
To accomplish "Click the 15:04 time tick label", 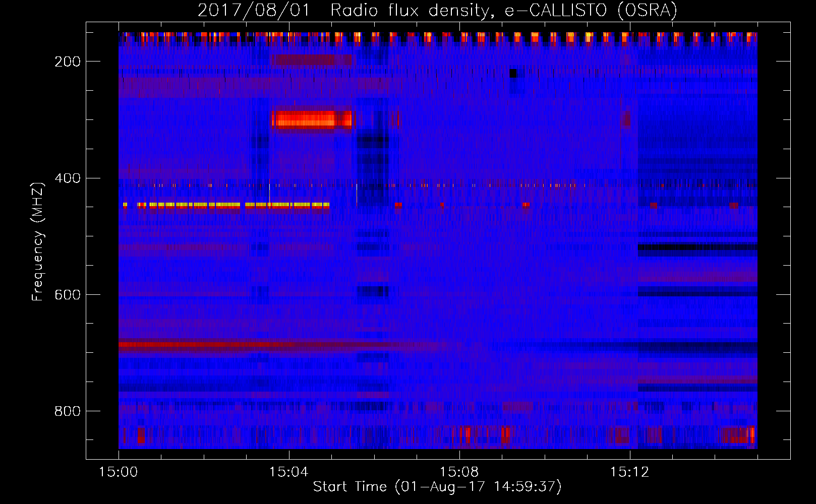I will (x=288, y=472).
